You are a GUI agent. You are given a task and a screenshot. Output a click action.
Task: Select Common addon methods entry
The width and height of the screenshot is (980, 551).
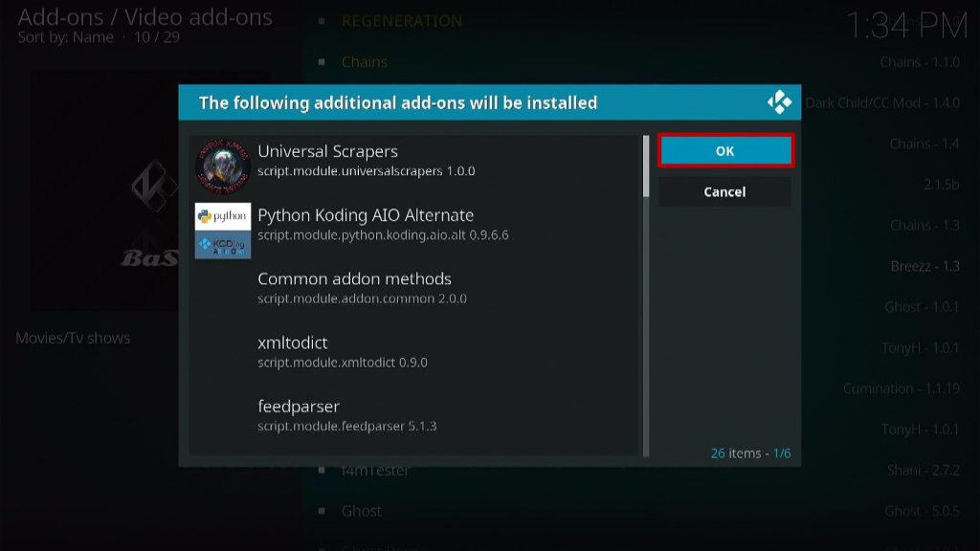point(415,295)
